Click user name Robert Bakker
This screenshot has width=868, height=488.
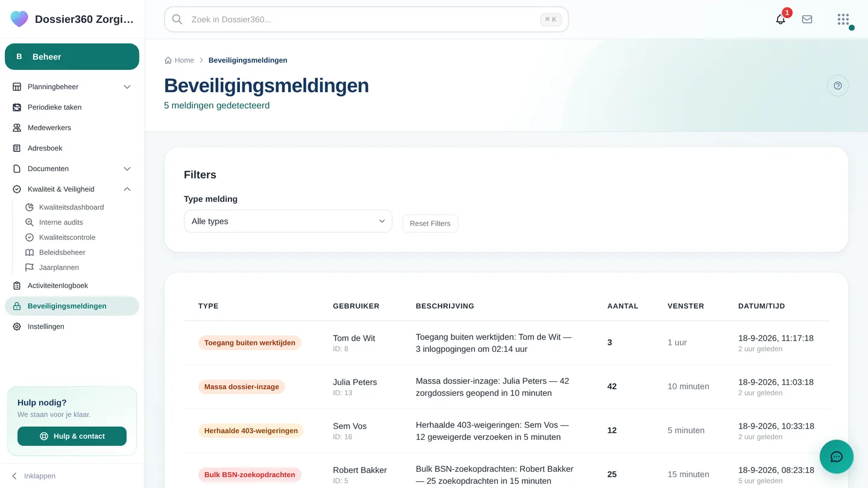[360, 470]
